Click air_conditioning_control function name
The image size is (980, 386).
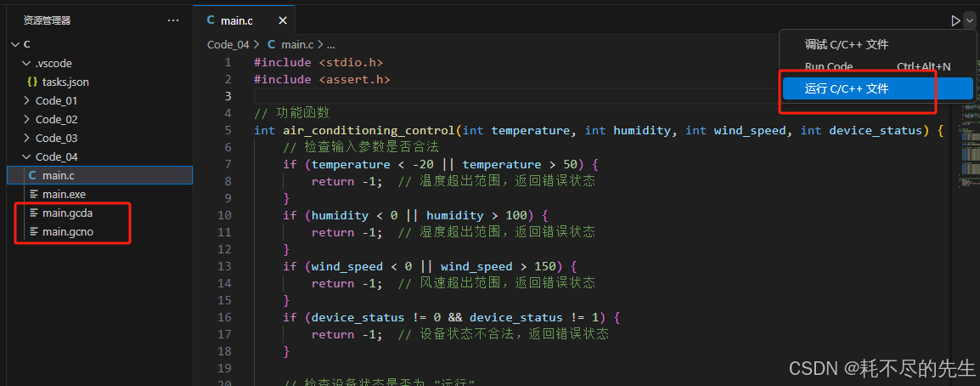(368, 130)
